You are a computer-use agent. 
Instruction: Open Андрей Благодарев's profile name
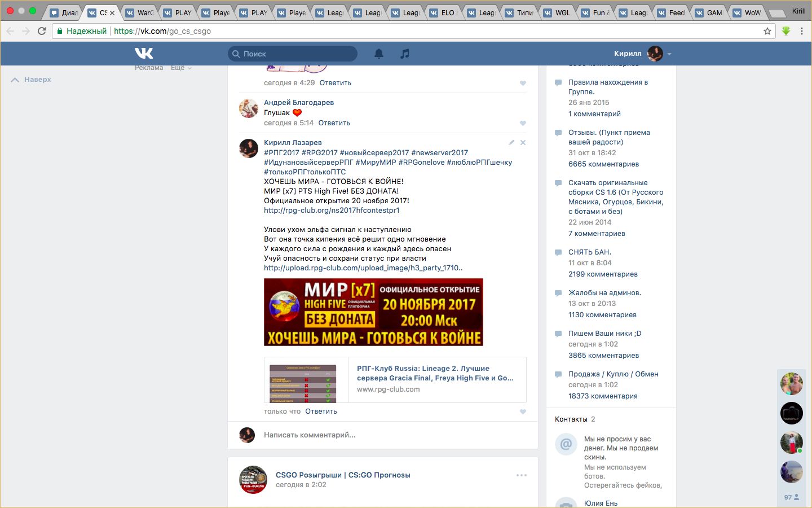click(299, 103)
